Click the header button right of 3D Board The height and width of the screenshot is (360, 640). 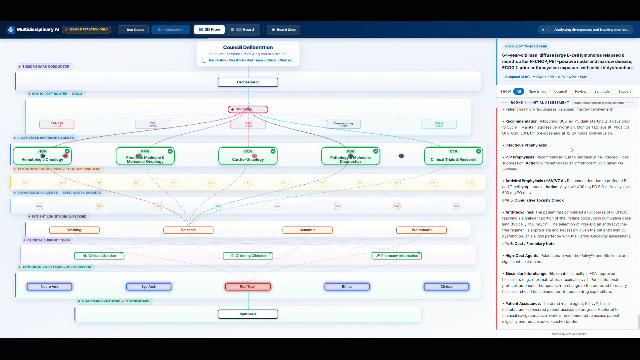click(284, 30)
